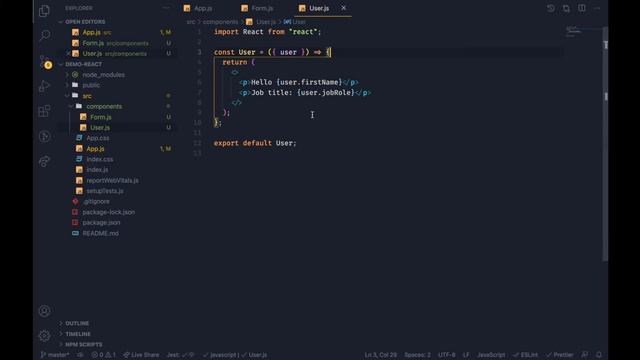Screen dimensions: 640x360
Task: Open the editor More Actions ellipsis
Action: (x=597, y=8)
